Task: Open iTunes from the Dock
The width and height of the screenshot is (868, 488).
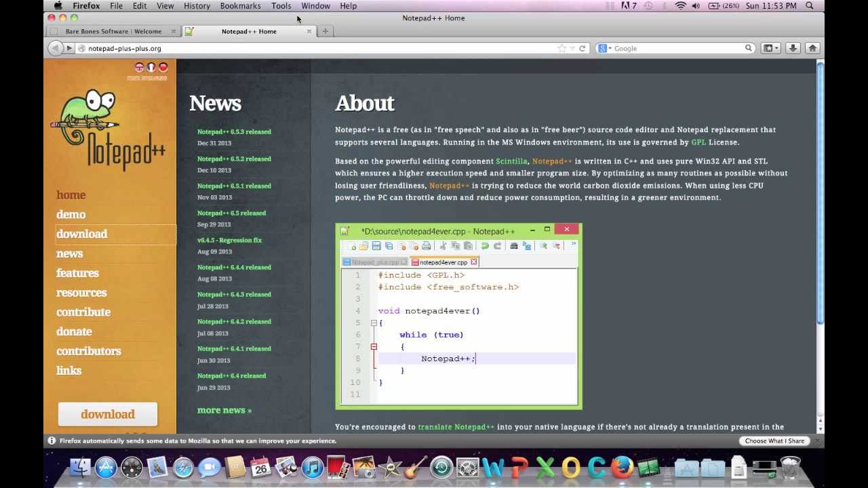Action: [312, 468]
